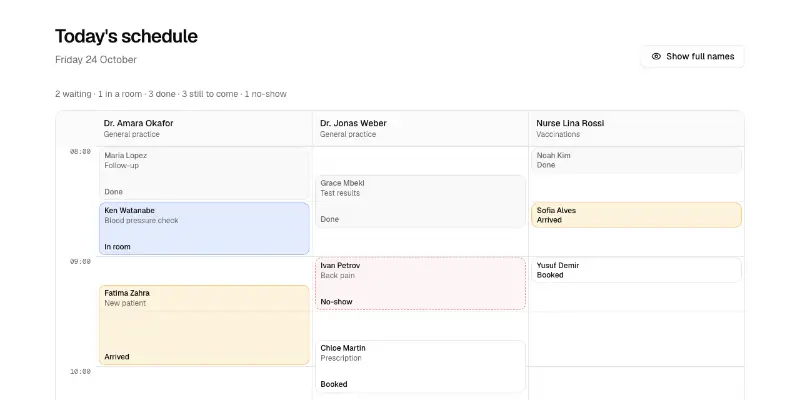Click Back pain reason text
This screenshot has width=800, height=400.
click(337, 276)
